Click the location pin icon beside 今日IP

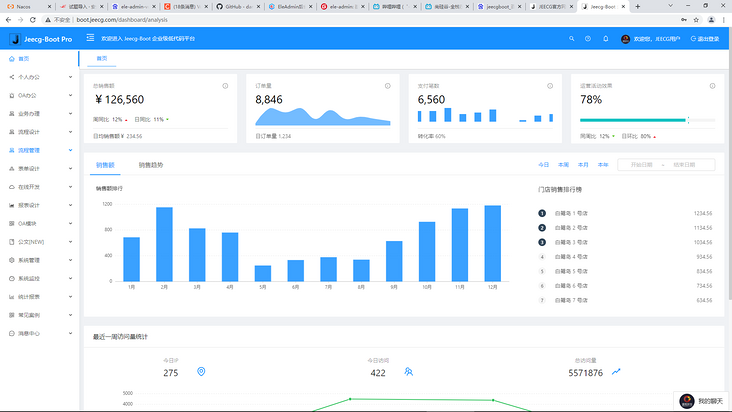(201, 372)
